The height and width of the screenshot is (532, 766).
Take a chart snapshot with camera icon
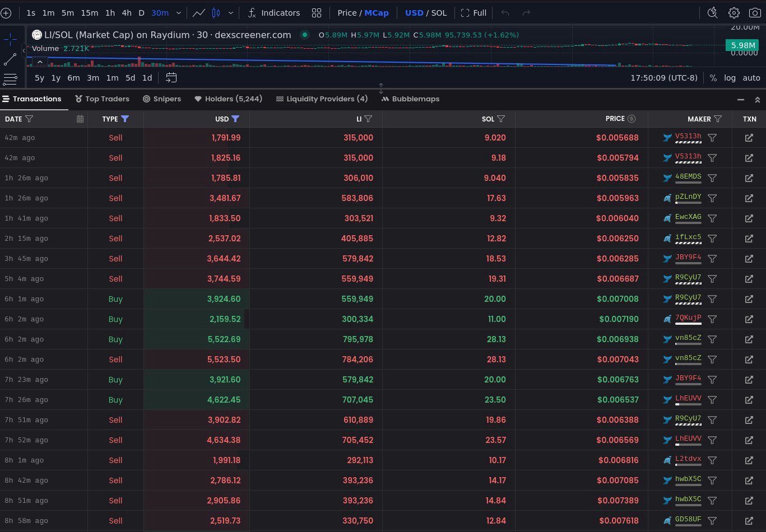(x=755, y=13)
